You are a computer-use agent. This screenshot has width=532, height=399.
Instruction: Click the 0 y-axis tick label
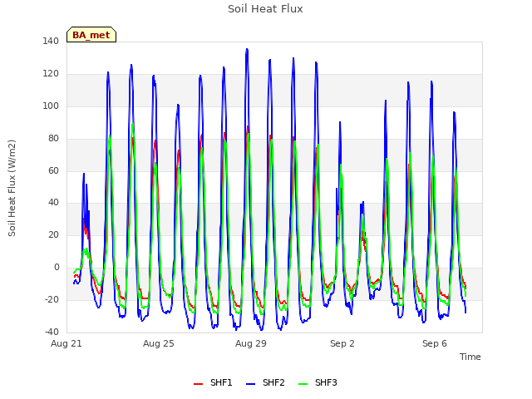point(57,268)
